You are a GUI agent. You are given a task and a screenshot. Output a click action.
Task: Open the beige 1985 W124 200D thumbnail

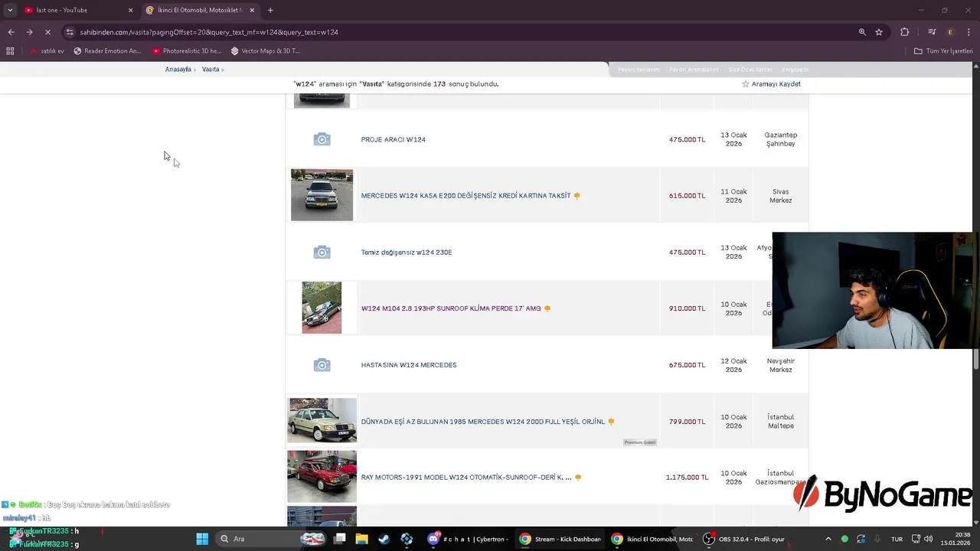pyautogui.click(x=322, y=420)
